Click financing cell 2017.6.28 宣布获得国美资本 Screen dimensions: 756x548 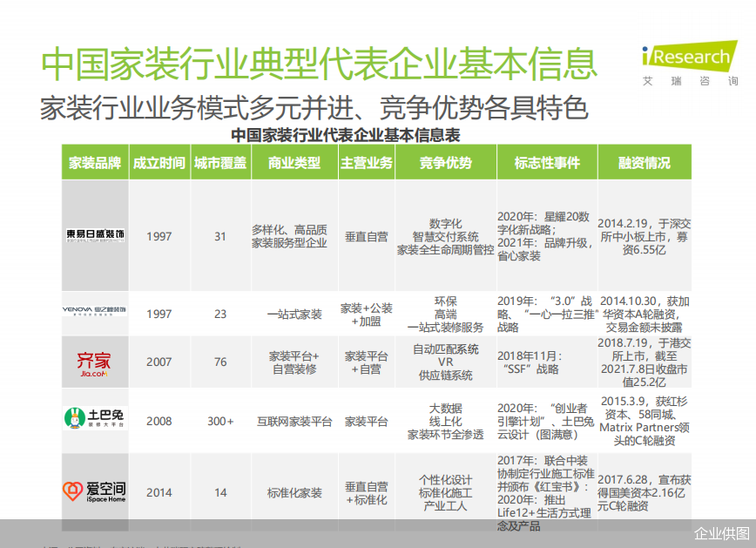645,493
